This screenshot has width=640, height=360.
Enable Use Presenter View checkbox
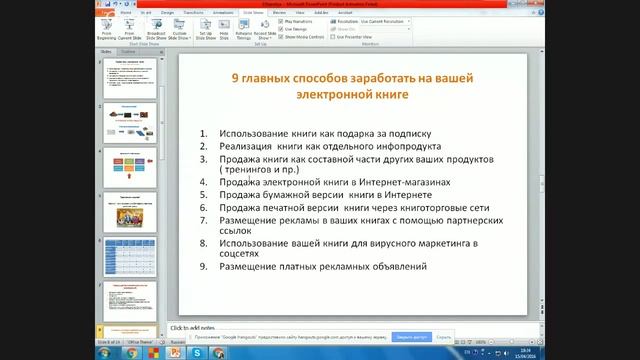[333, 37]
